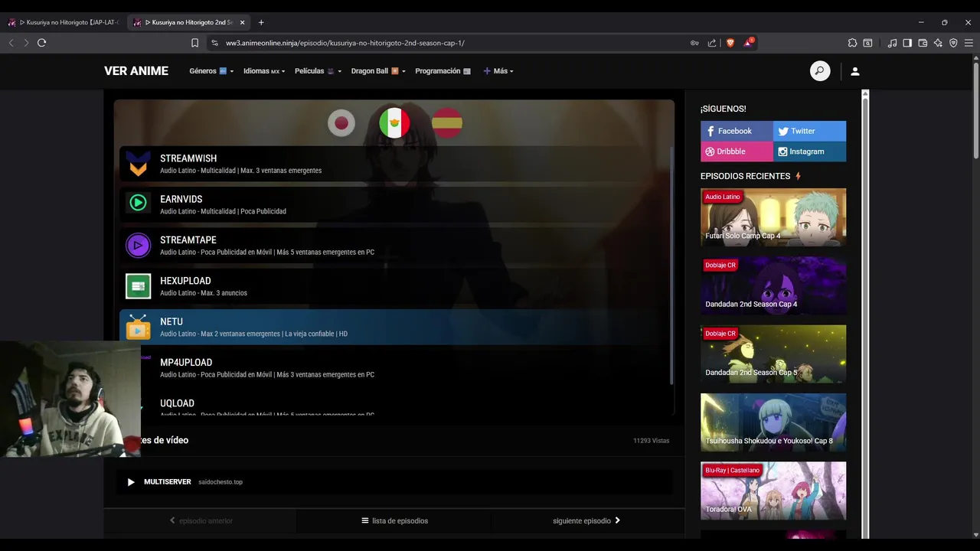This screenshot has height=551, width=980.
Task: Expand the Idiomas dropdown menu
Action: (264, 71)
